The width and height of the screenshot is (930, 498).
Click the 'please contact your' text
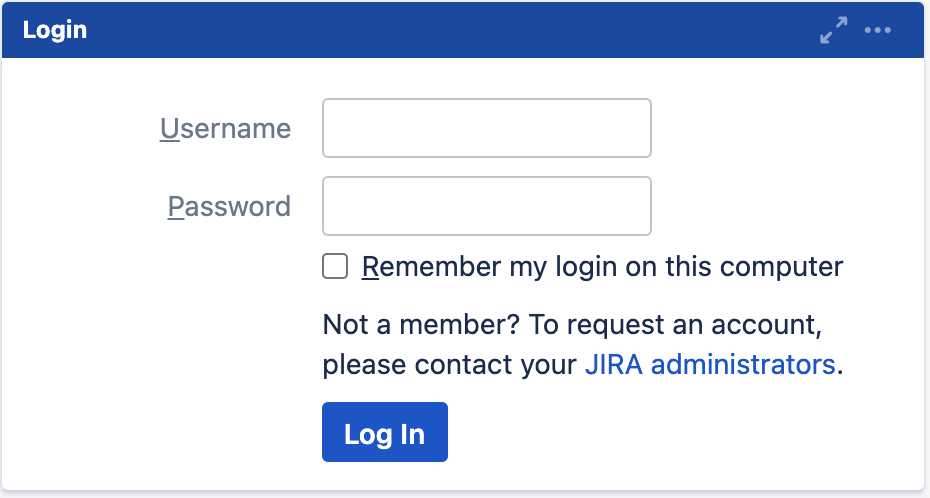(x=450, y=364)
